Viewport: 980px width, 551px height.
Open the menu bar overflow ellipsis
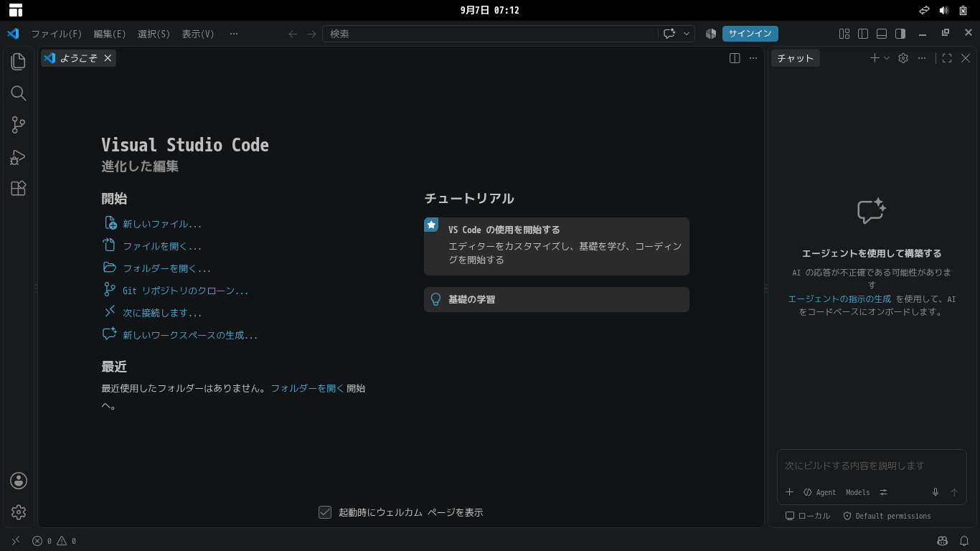(x=234, y=34)
